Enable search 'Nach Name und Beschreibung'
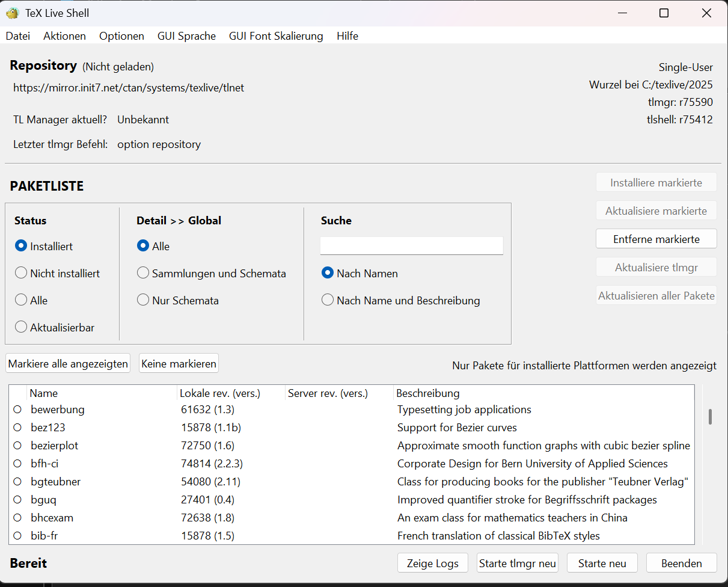 click(x=328, y=301)
